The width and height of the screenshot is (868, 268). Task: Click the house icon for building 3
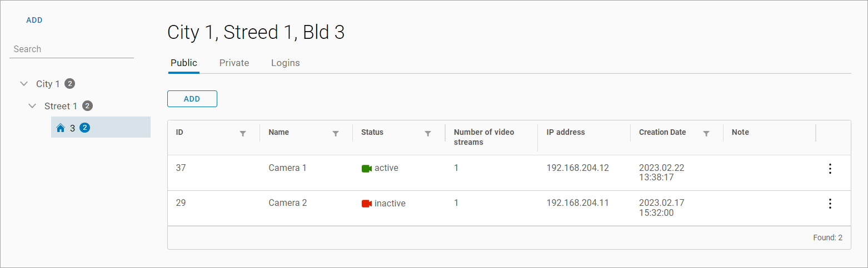[61, 128]
